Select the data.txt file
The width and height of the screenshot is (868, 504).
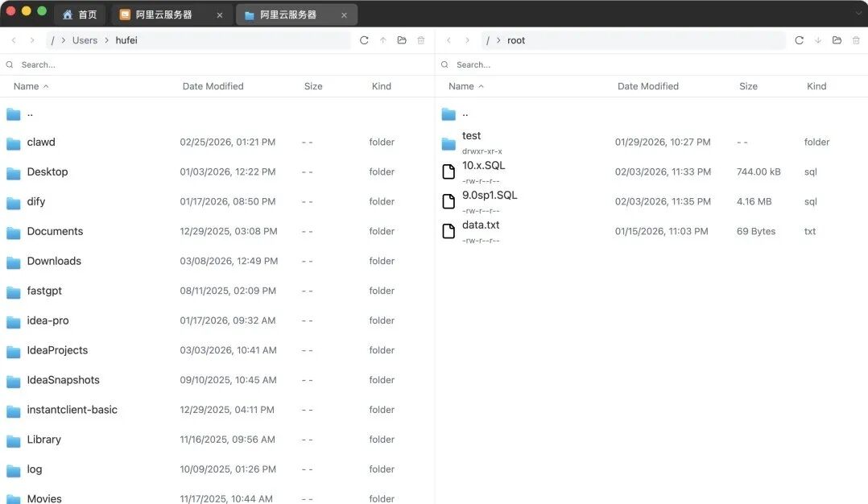pyautogui.click(x=652, y=231)
